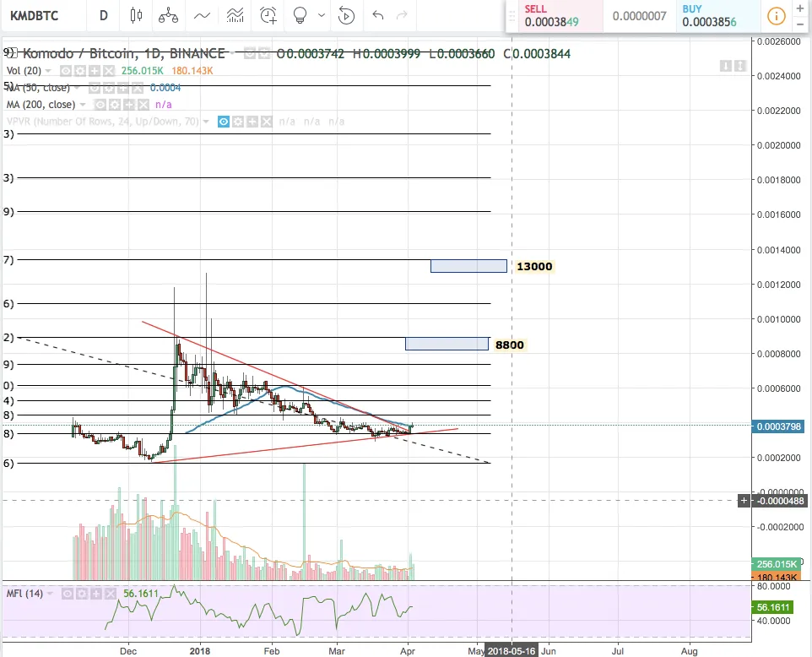The height and width of the screenshot is (657, 812).
Task: Maximize pane with double-arrow button
Action: click(740, 66)
